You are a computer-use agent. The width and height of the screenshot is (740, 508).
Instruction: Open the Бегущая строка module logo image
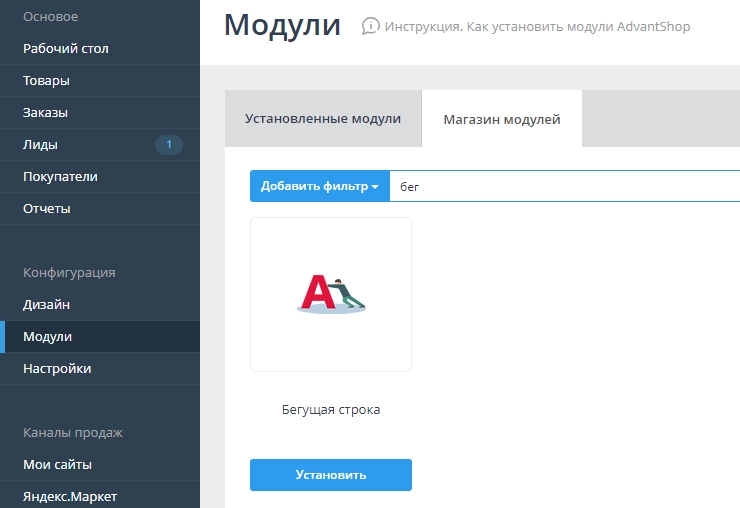[x=331, y=295]
